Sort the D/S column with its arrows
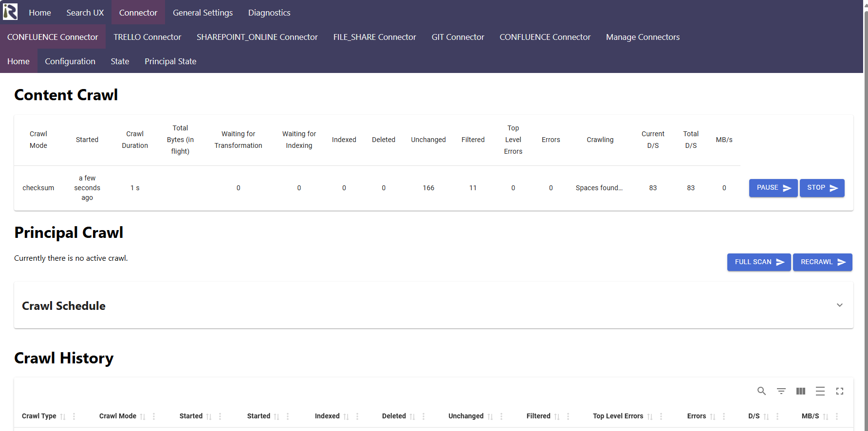 pyautogui.click(x=766, y=416)
